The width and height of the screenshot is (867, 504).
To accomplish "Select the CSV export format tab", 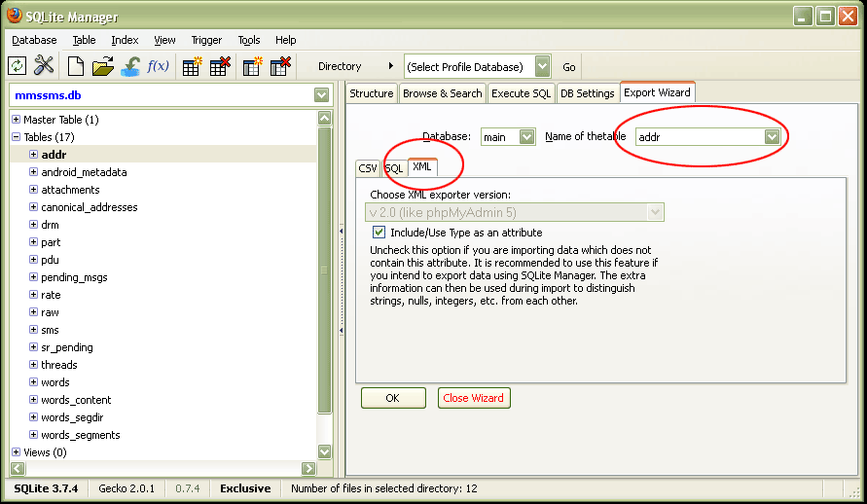I will 368,168.
